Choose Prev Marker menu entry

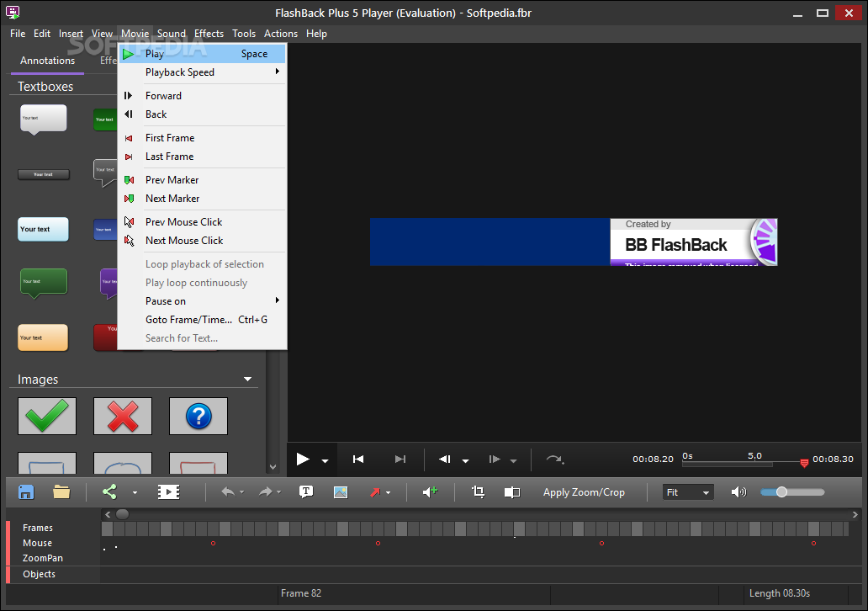[203, 180]
